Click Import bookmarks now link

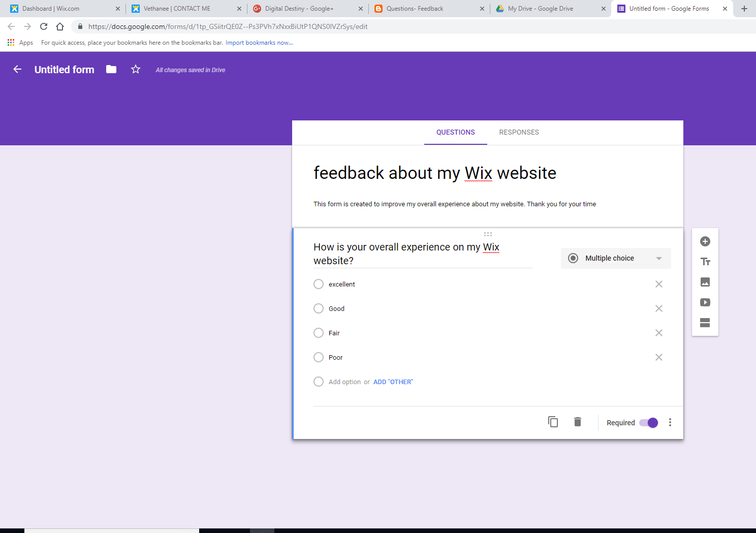tap(259, 43)
